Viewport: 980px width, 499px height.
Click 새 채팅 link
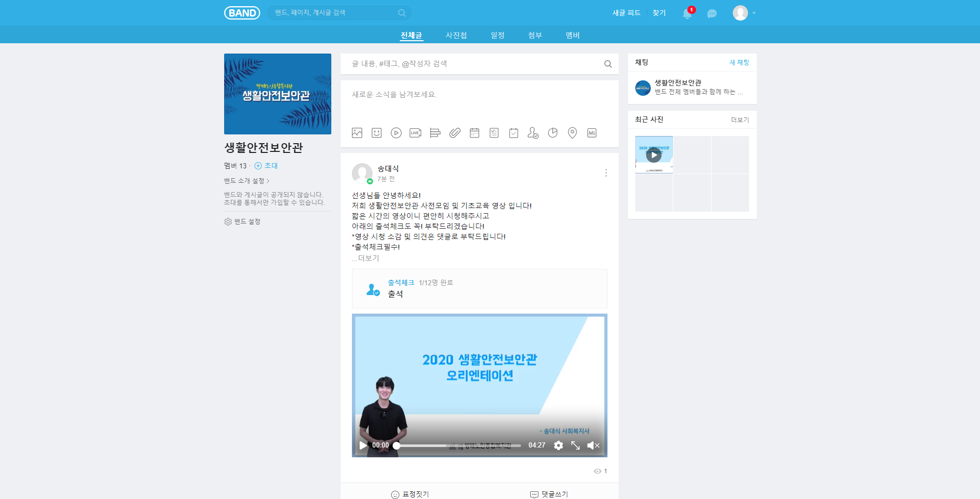click(x=739, y=62)
